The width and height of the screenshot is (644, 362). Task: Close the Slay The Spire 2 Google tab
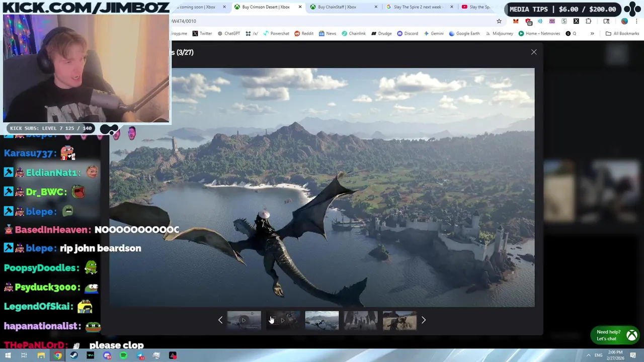451,7
